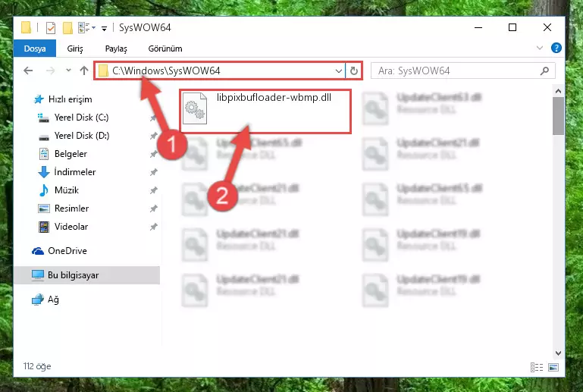
Task: Go back with the left arrow
Action: tap(28, 71)
